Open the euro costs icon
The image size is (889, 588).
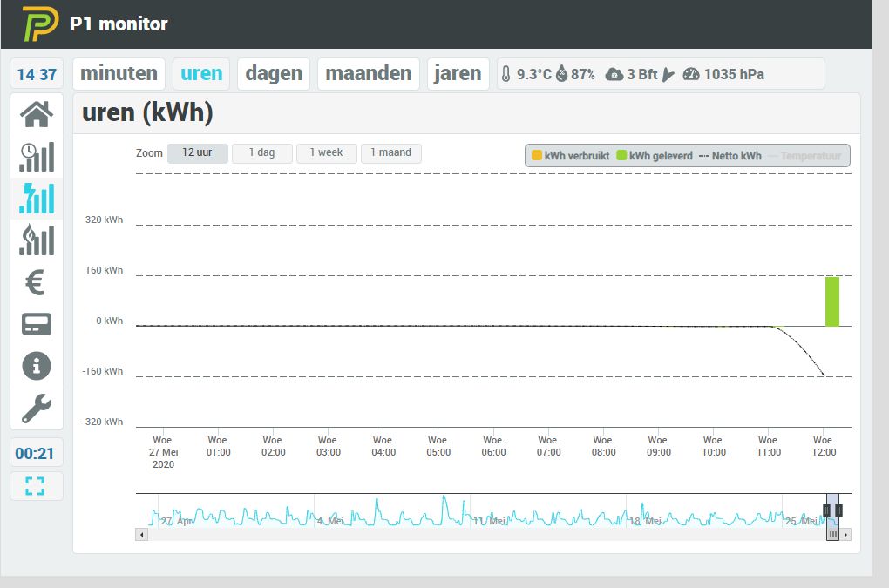point(36,282)
